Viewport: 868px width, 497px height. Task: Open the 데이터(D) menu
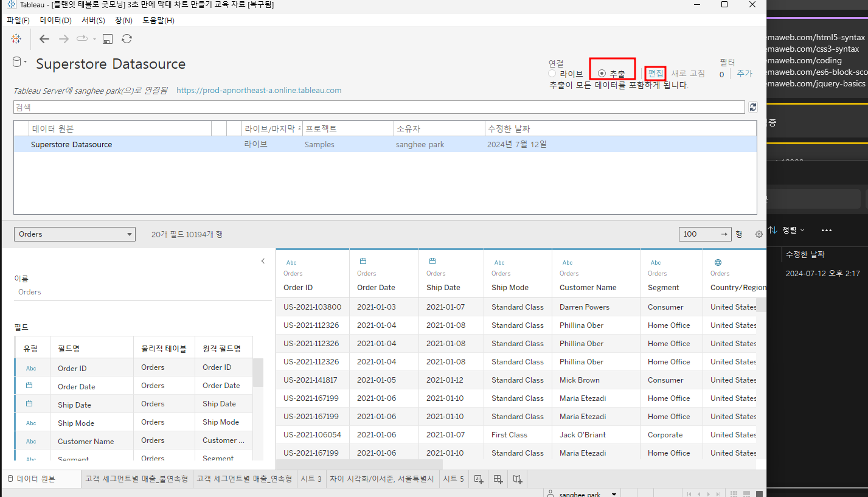[x=56, y=20]
